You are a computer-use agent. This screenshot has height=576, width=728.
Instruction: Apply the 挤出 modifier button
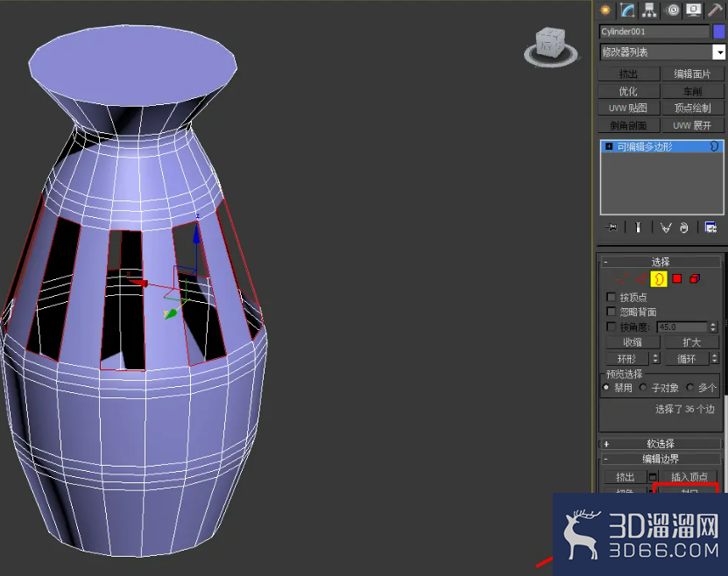coord(629,74)
